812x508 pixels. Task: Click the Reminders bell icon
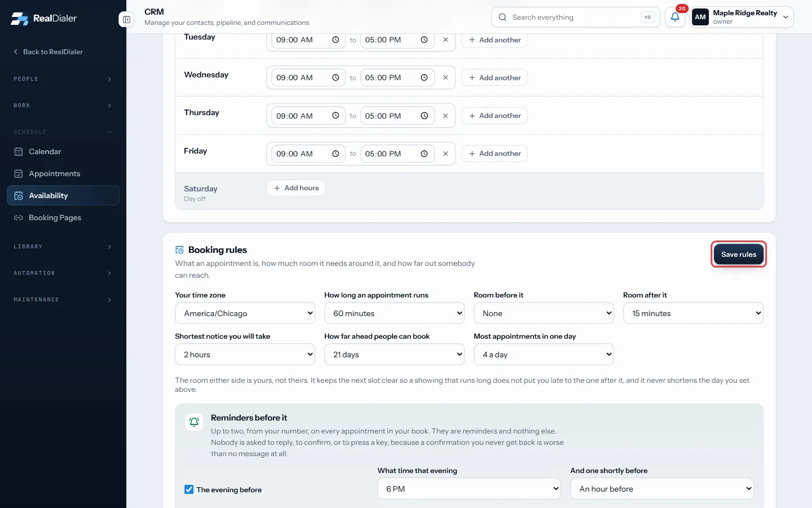tap(194, 422)
